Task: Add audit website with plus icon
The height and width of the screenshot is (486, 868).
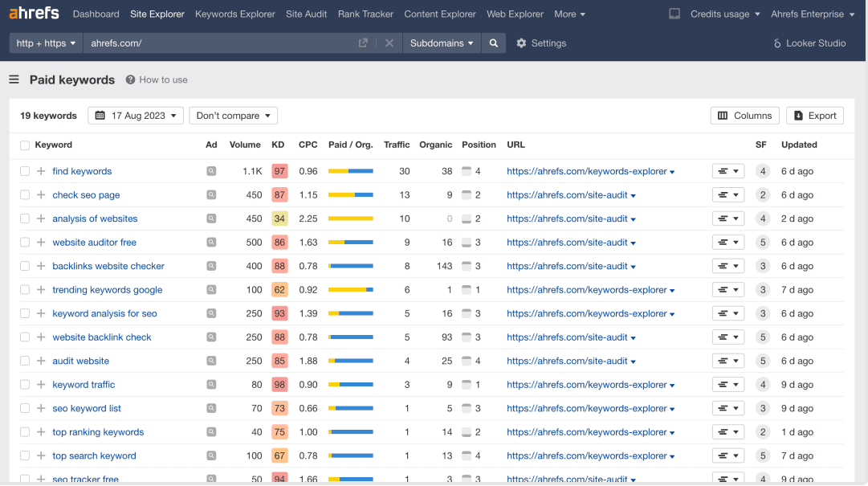Action: (x=41, y=361)
